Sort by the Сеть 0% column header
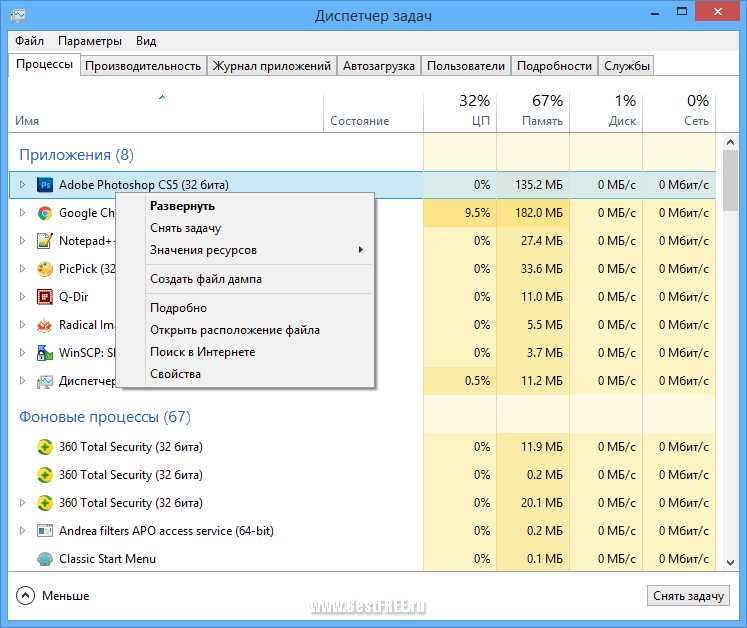This screenshot has width=747, height=628. coord(679,111)
